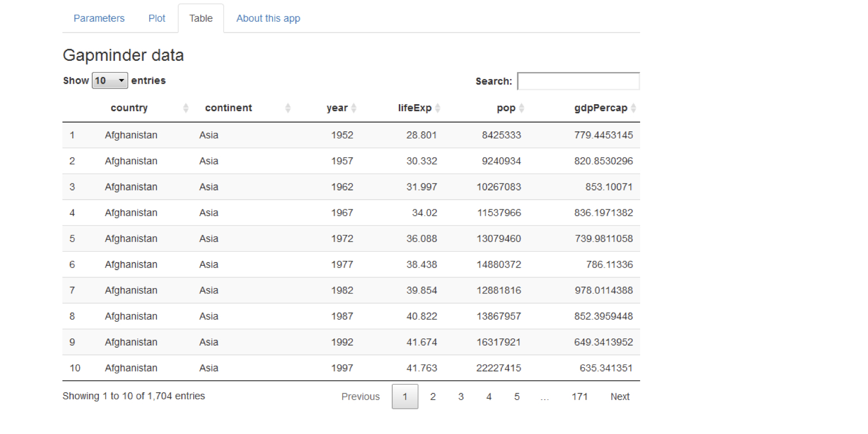Click lifeExp value 31.997
The width and height of the screenshot is (868, 434).
422,187
